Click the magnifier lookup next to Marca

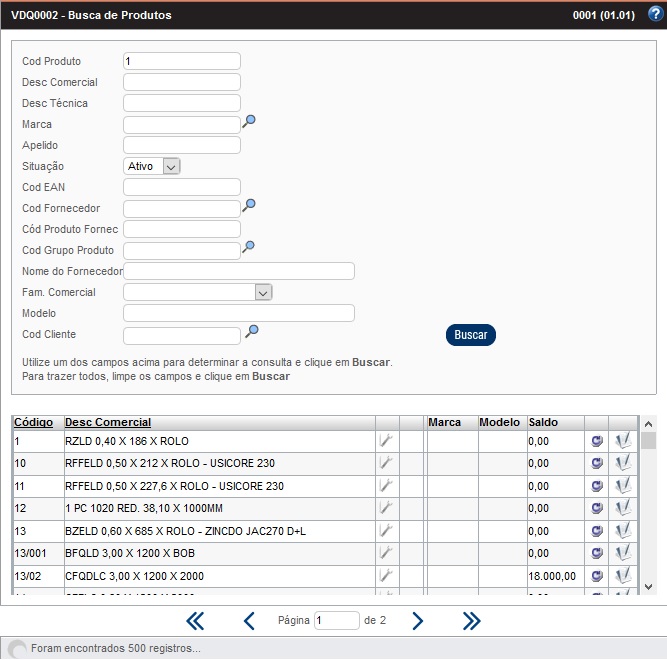[x=250, y=121]
